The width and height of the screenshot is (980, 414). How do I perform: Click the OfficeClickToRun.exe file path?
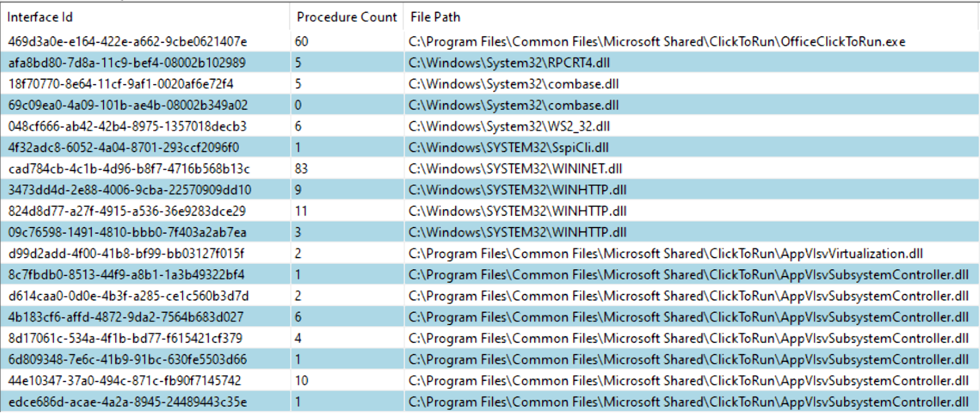tap(657, 42)
